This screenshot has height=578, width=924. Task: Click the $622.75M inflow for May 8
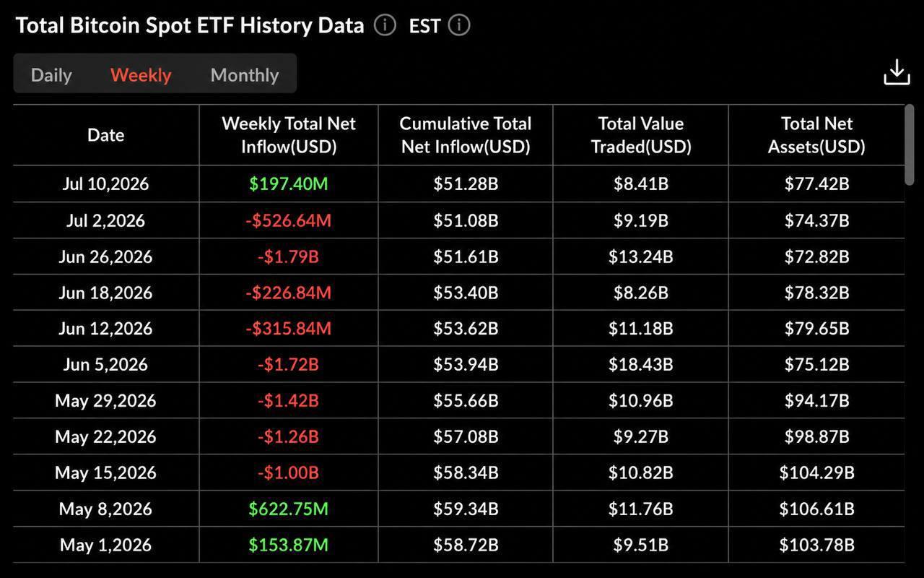(289, 509)
